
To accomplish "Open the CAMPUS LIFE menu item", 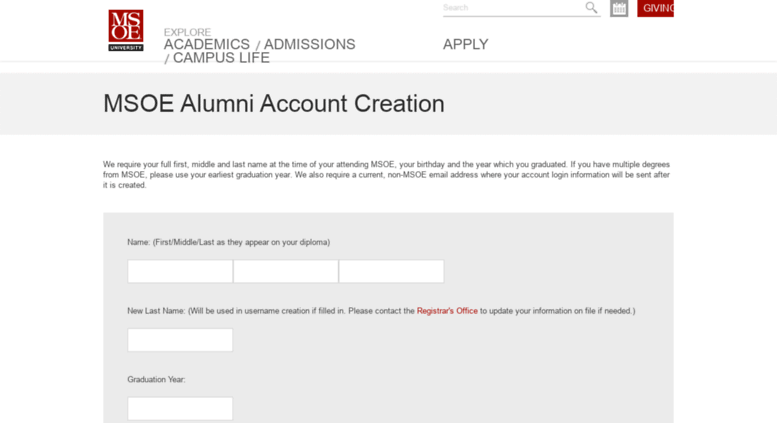I will coord(221,58).
